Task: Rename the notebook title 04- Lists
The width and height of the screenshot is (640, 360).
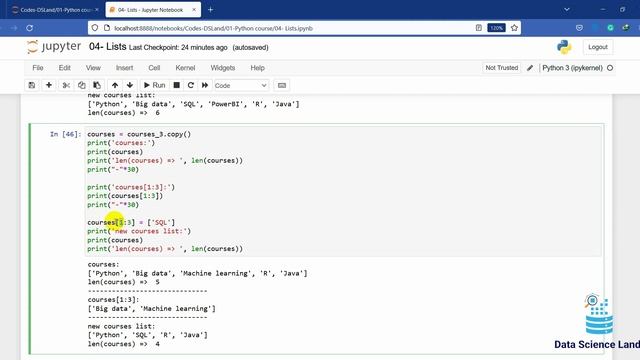Action: coord(108,47)
